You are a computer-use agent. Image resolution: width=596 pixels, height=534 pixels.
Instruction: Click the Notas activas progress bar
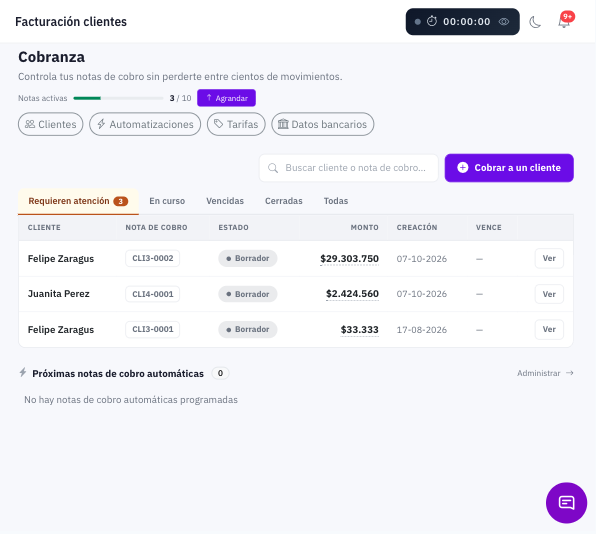(x=118, y=98)
